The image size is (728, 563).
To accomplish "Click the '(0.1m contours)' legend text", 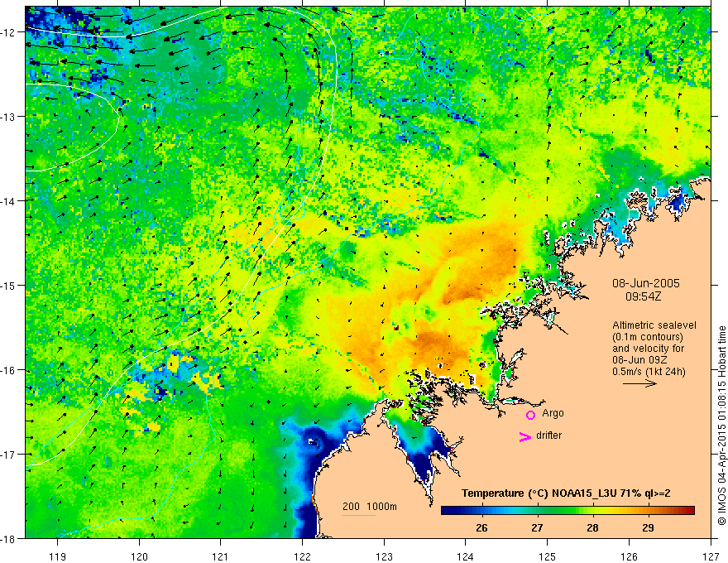I will [x=648, y=337].
